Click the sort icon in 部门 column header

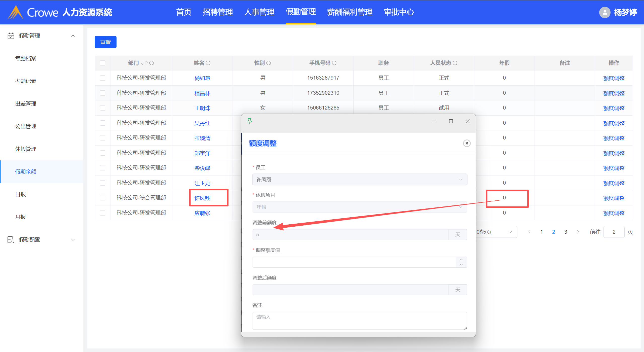pos(144,63)
